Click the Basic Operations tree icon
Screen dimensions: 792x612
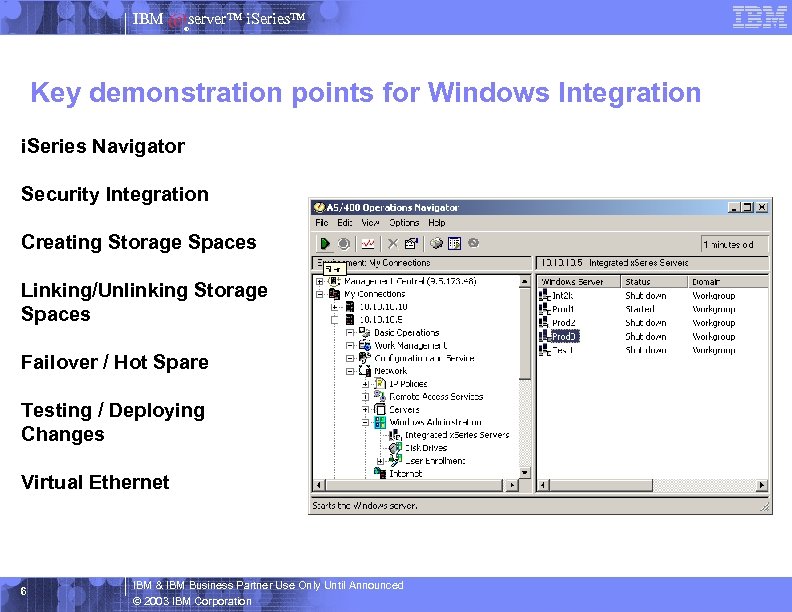point(365,332)
